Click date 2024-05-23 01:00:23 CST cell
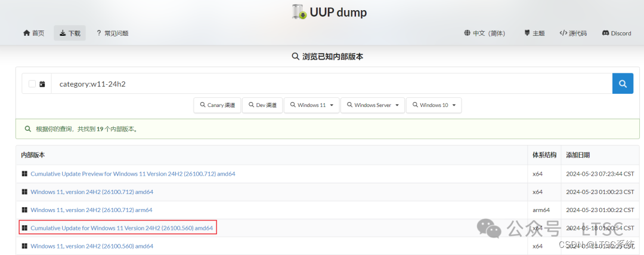644x255 pixels. 600,192
